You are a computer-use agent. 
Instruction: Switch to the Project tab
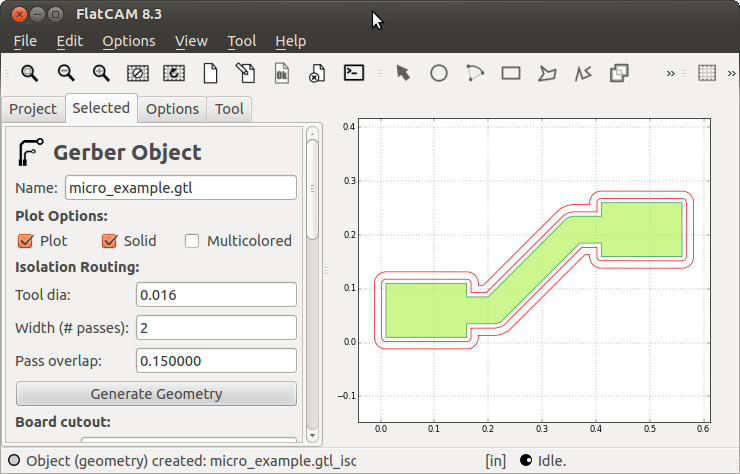pos(33,109)
